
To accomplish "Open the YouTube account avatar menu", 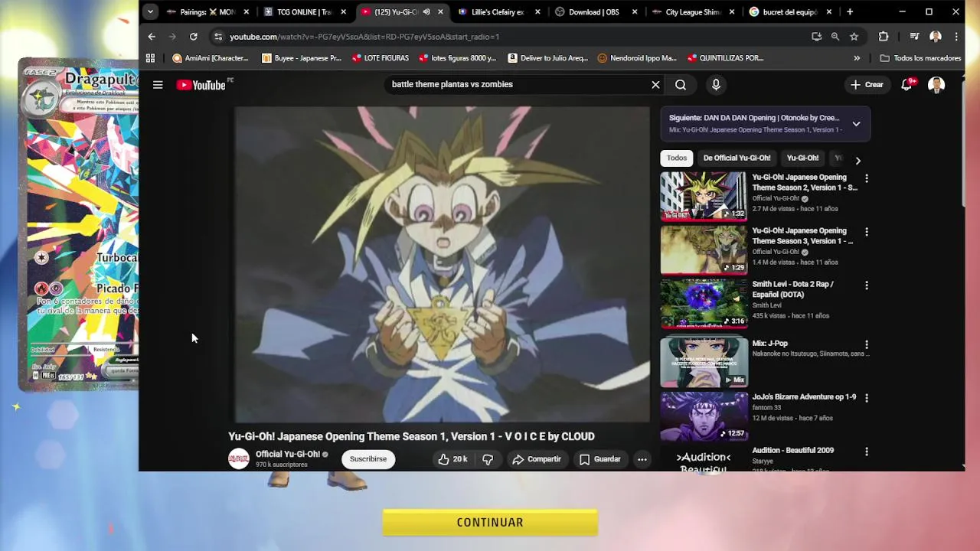I will pos(936,85).
